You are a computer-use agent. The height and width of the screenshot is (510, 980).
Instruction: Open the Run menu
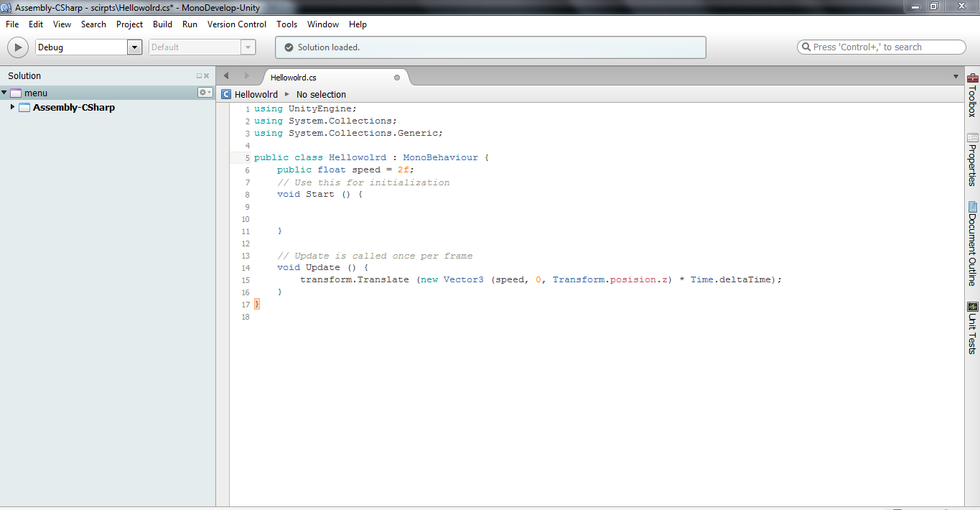[x=190, y=24]
